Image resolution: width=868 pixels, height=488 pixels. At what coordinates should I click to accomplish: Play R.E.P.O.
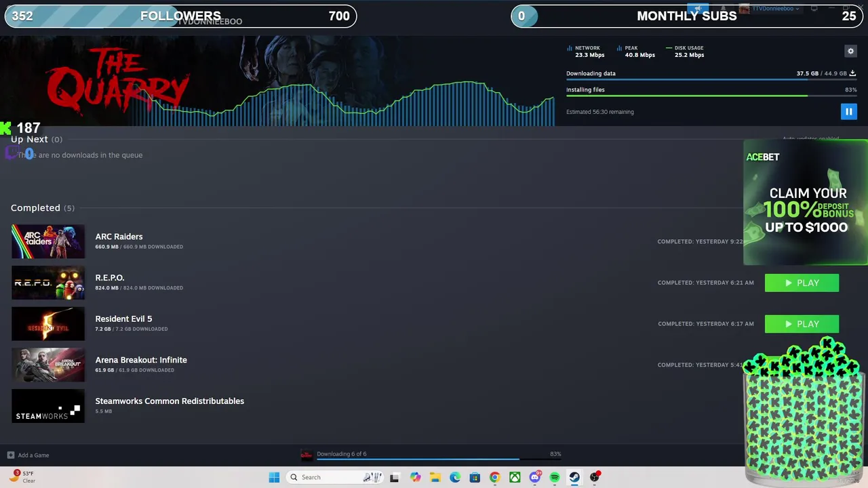[802, 283]
